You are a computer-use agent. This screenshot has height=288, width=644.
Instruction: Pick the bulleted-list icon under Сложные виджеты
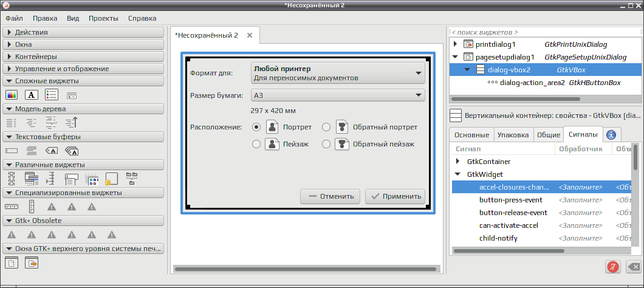52,95
